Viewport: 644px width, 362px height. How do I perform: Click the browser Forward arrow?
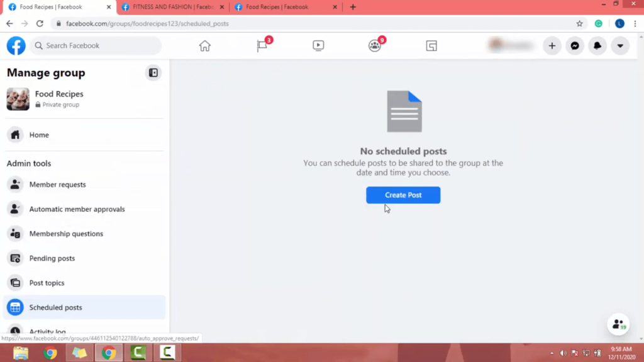point(25,24)
